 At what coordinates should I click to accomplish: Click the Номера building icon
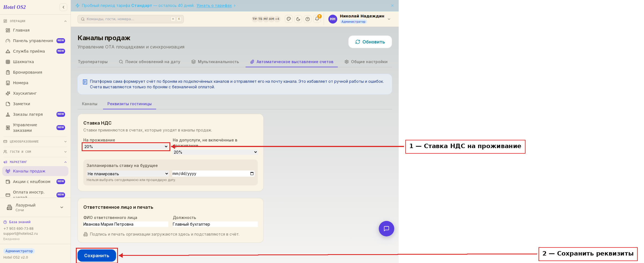(8, 83)
